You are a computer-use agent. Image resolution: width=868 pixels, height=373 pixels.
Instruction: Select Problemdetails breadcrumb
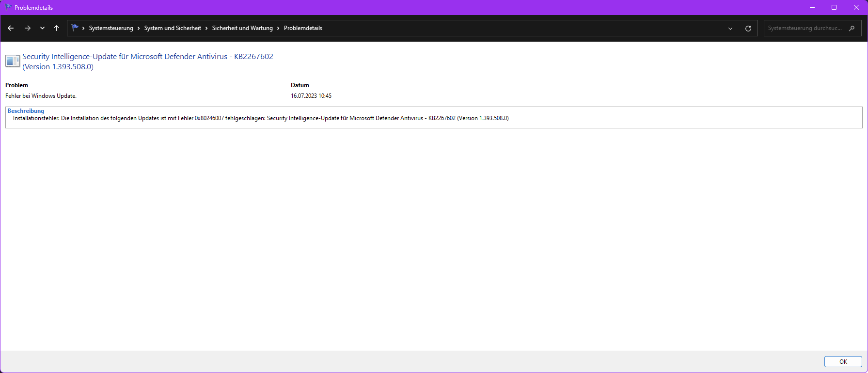click(x=303, y=28)
